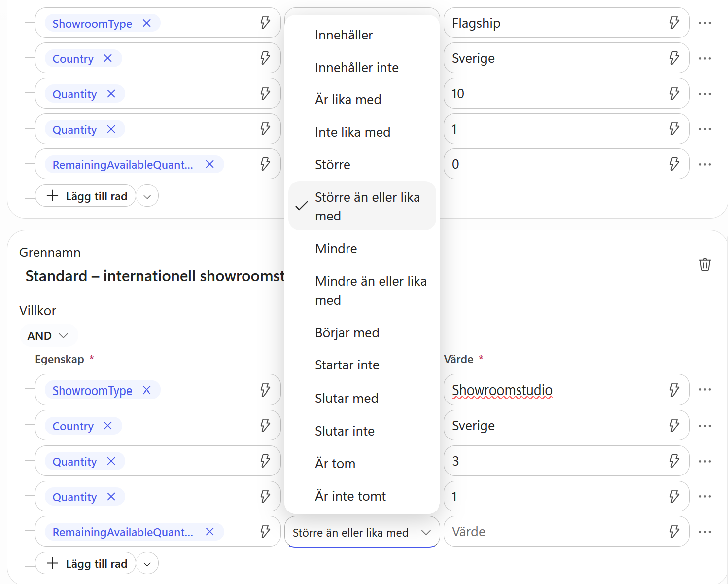Click the lightning icon inside the Showroomstudio value field
This screenshot has height=584, width=728.
click(674, 390)
